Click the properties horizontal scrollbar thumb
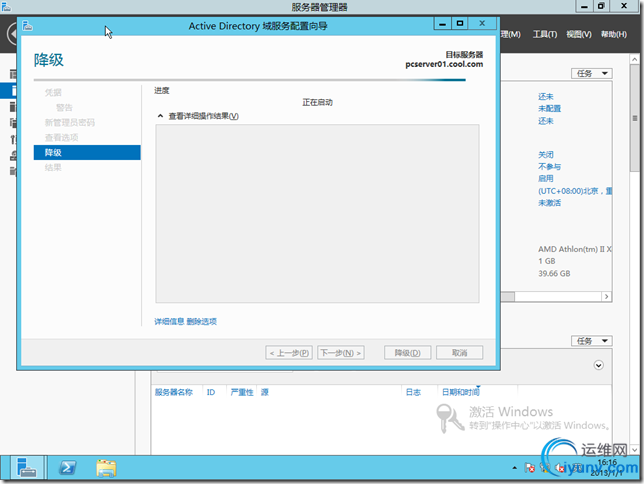Image resolution: width=644 pixels, height=484 pixels. pos(508,297)
